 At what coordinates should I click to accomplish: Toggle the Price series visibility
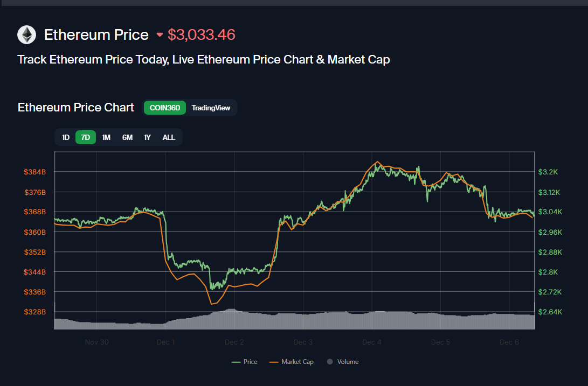tap(244, 361)
